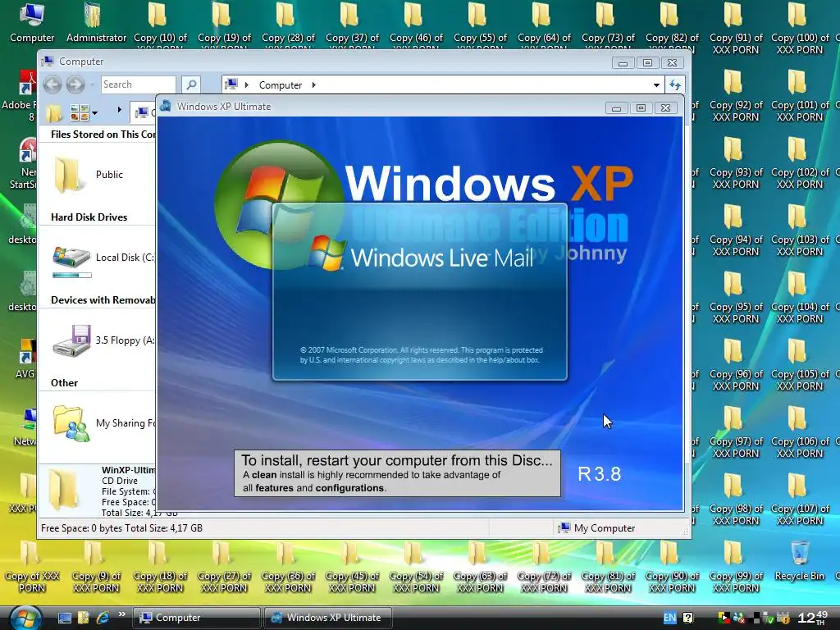Select the Copy (94) desktop folder
Screen dimensions: 840x630
point(736,231)
